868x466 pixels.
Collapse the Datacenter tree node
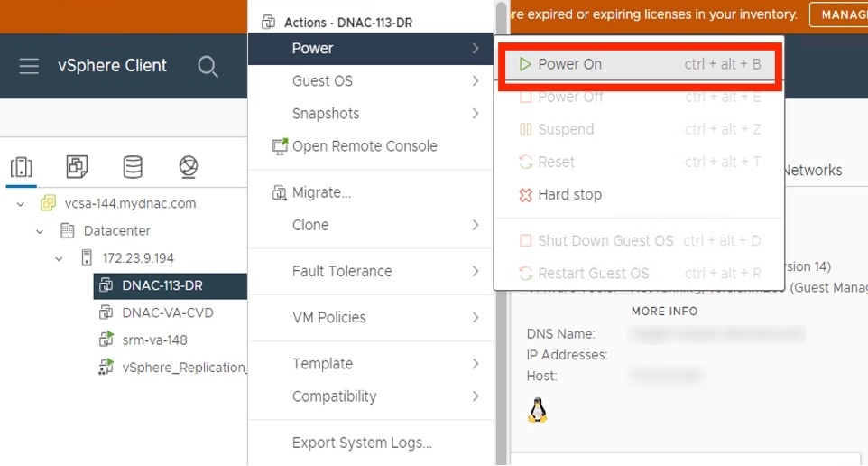(40, 231)
